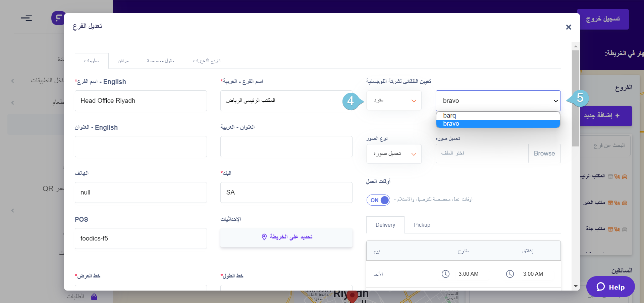Open the change history tab
This screenshot has width=644, height=303.
click(x=207, y=61)
